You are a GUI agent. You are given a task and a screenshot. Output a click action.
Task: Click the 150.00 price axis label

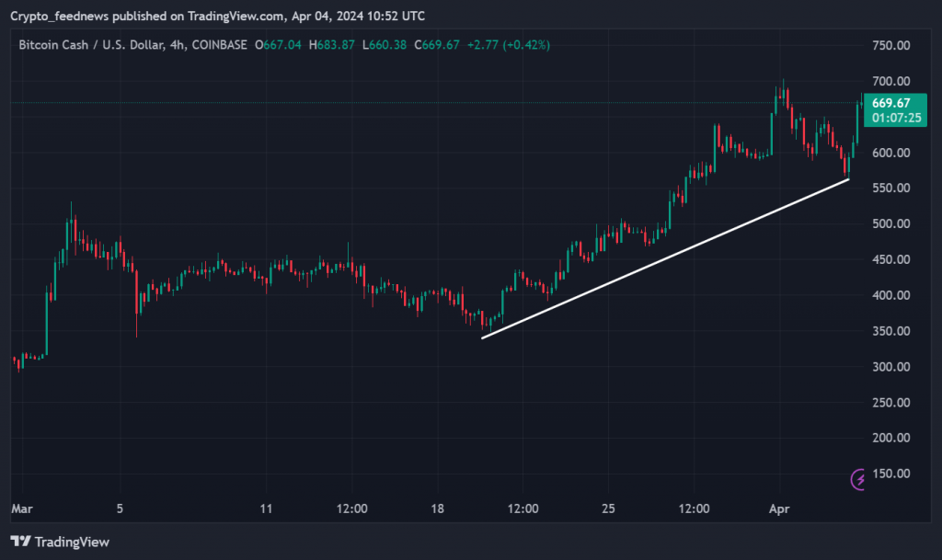click(890, 474)
